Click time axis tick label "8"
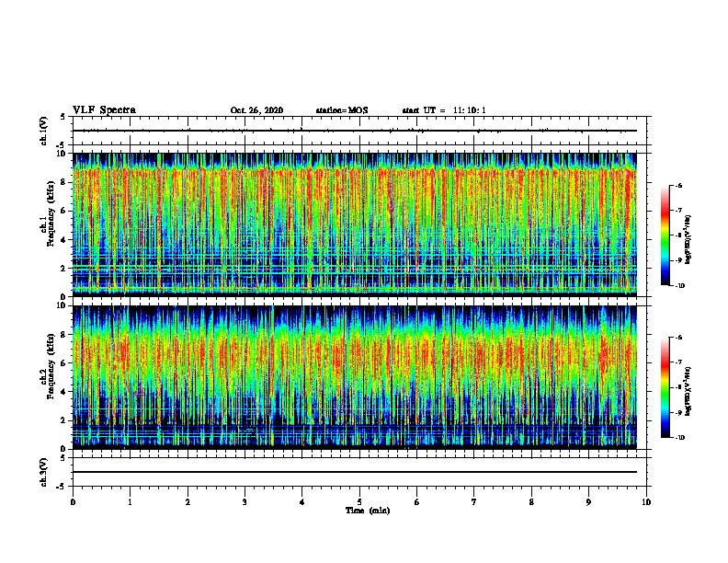 [531, 502]
